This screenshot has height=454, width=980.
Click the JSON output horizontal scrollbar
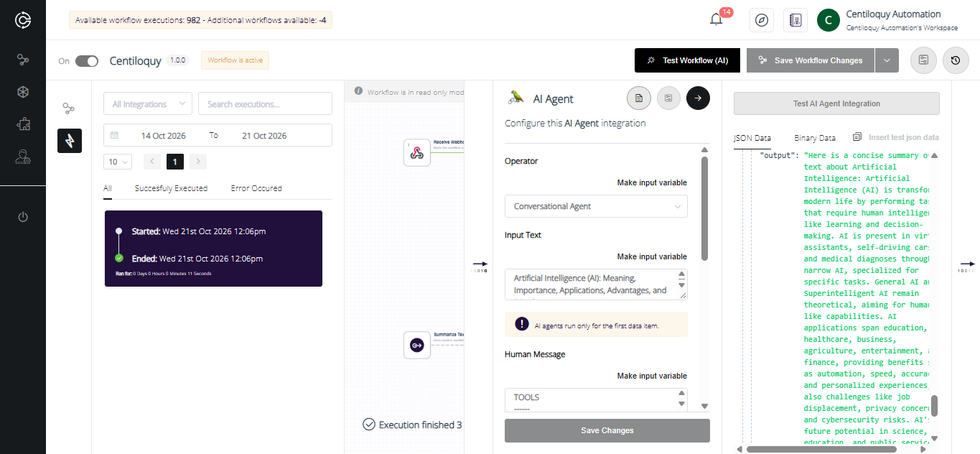821,449
